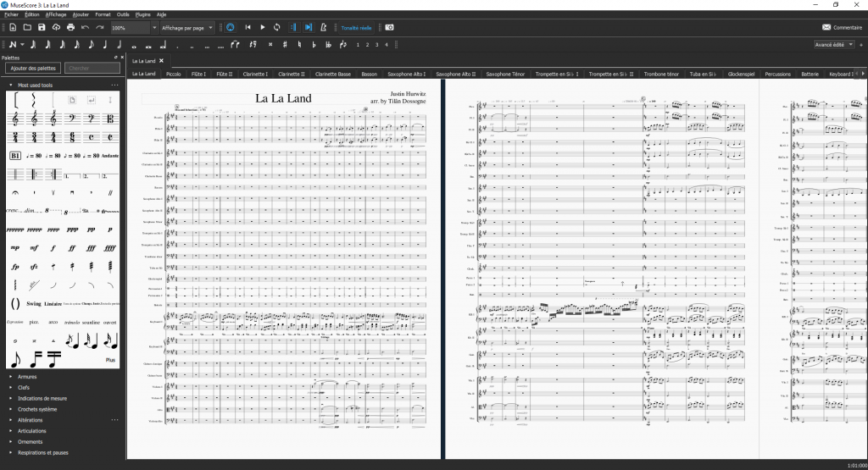The height and width of the screenshot is (470, 868).
Task: Choose the fff dynamic in the palette
Action: click(x=91, y=248)
